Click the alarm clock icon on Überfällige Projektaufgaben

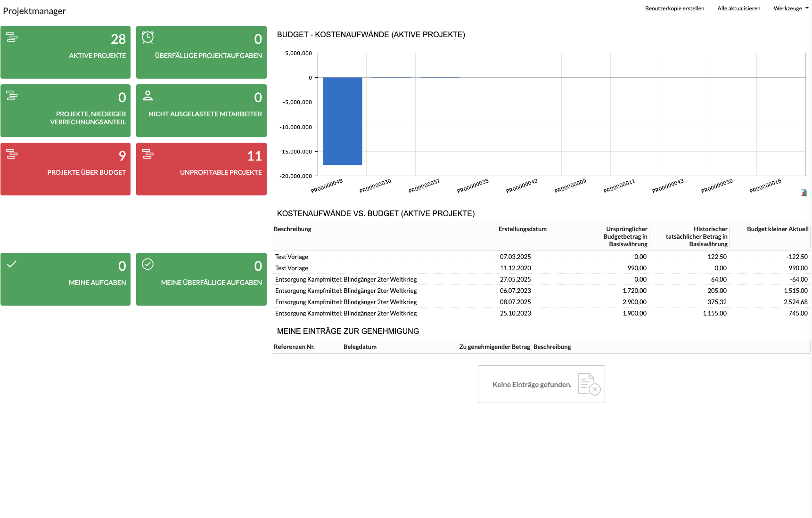click(148, 38)
